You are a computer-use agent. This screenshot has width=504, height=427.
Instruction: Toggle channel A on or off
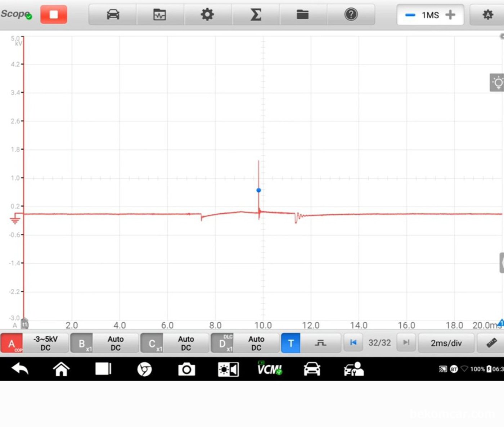[12, 343]
